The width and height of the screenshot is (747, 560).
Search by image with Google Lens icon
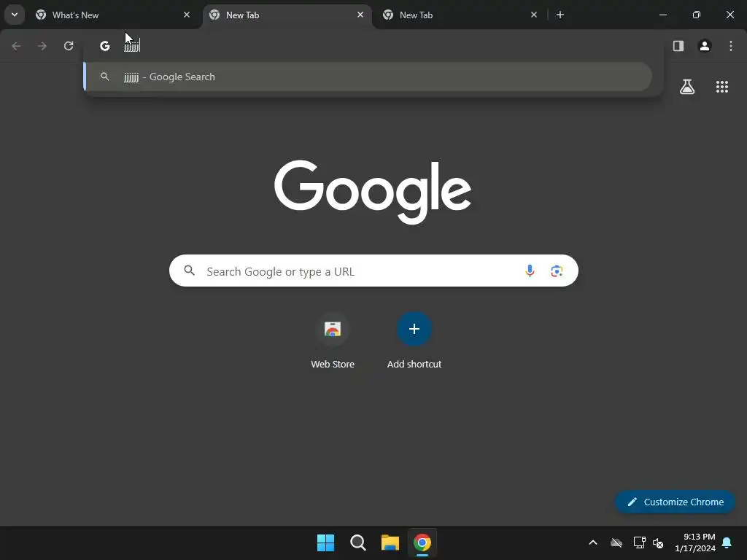tap(557, 271)
